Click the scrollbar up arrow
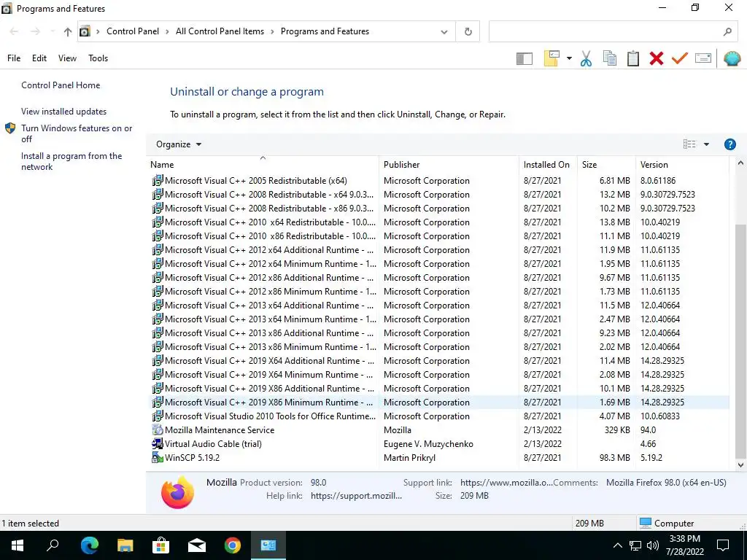Viewport: 747px width, 560px height. (x=740, y=163)
